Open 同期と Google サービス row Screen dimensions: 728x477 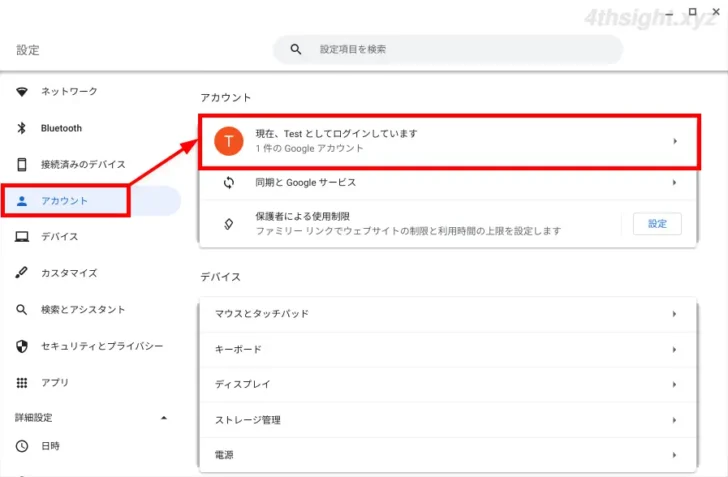tap(449, 183)
